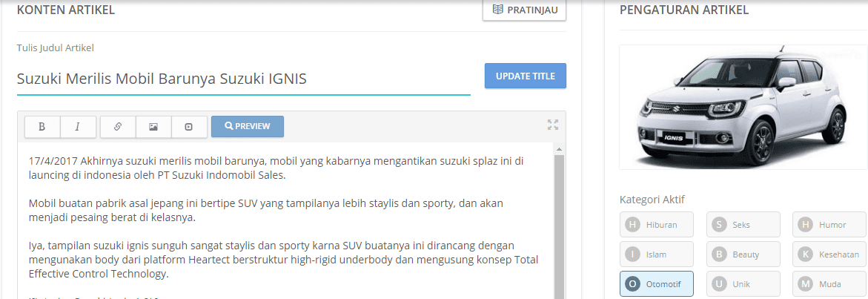Image resolution: width=868 pixels, height=299 pixels.
Task: Deselect the active Otomotif category
Action: coord(657,284)
